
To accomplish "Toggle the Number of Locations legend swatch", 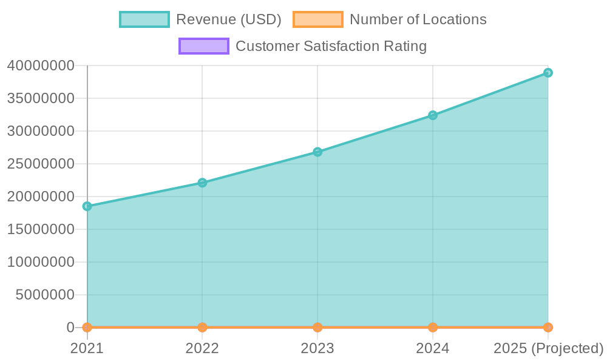I will pyautogui.click(x=318, y=19).
